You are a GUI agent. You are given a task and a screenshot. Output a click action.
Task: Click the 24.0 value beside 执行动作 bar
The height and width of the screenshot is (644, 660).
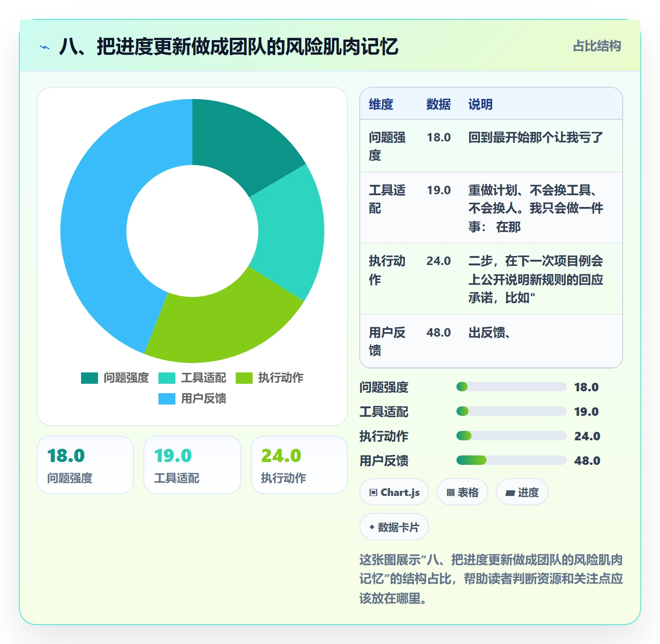[x=587, y=436]
